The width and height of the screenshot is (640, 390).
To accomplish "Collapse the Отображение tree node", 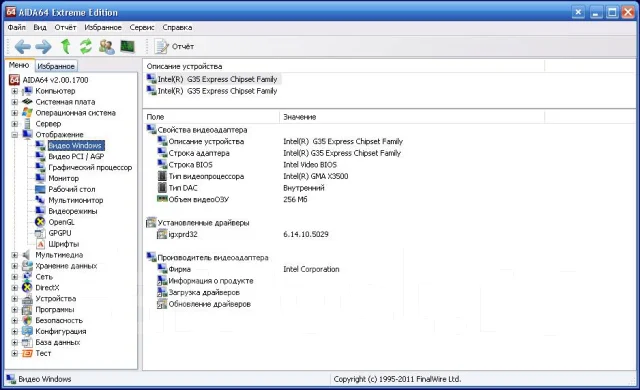I will (15, 135).
